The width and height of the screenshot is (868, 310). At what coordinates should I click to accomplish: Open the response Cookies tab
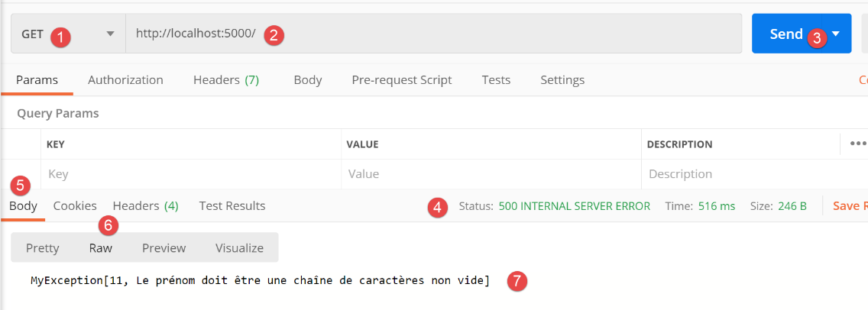(x=75, y=205)
